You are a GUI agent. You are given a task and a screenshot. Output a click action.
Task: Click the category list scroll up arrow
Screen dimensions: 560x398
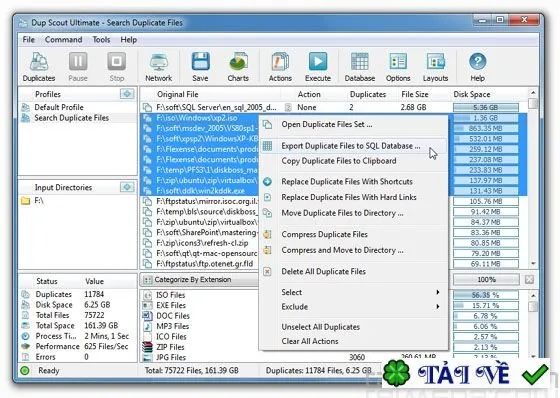(x=533, y=295)
